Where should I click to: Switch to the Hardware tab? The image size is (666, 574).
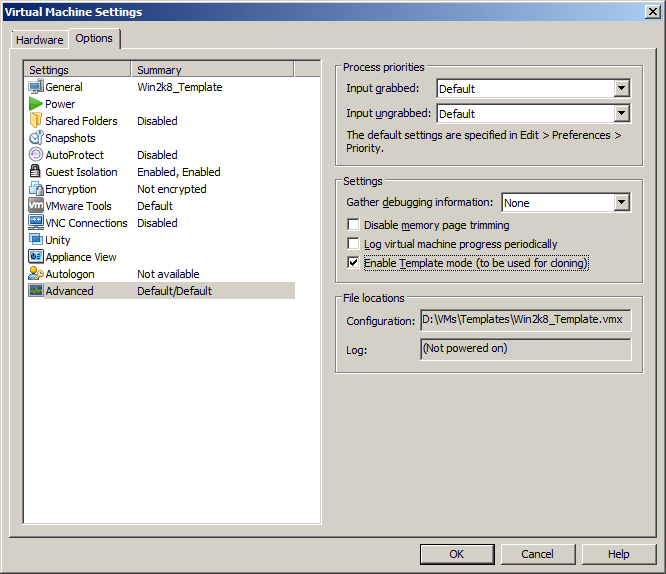[x=40, y=40]
